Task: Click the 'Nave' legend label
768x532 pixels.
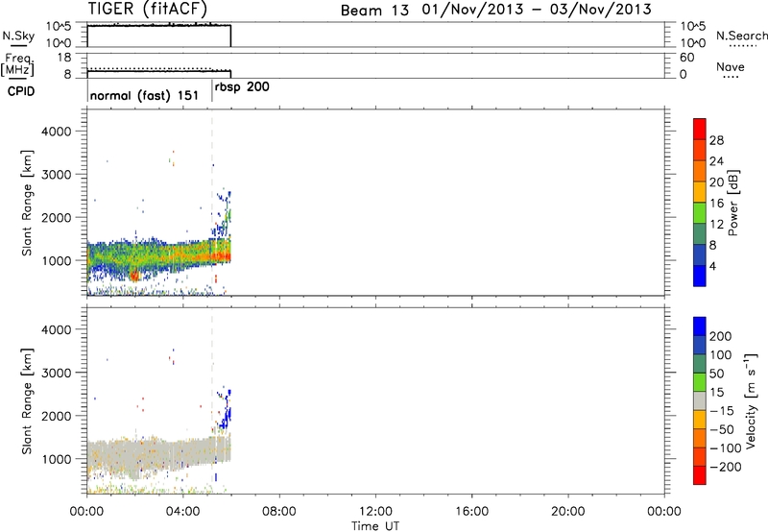Action: (731, 66)
